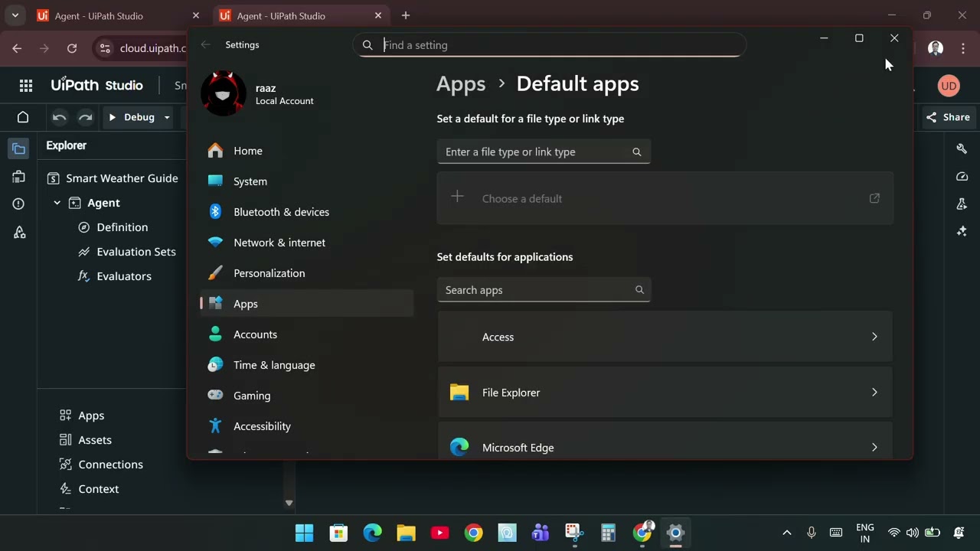The image size is (980, 551).
Task: Click the Find a setting search box
Action: (549, 45)
